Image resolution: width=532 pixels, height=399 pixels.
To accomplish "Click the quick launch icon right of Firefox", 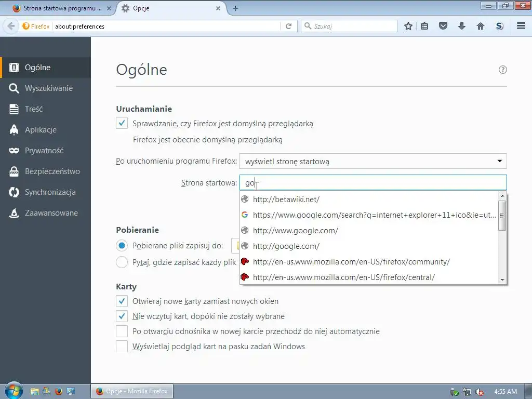I will click(71, 392).
